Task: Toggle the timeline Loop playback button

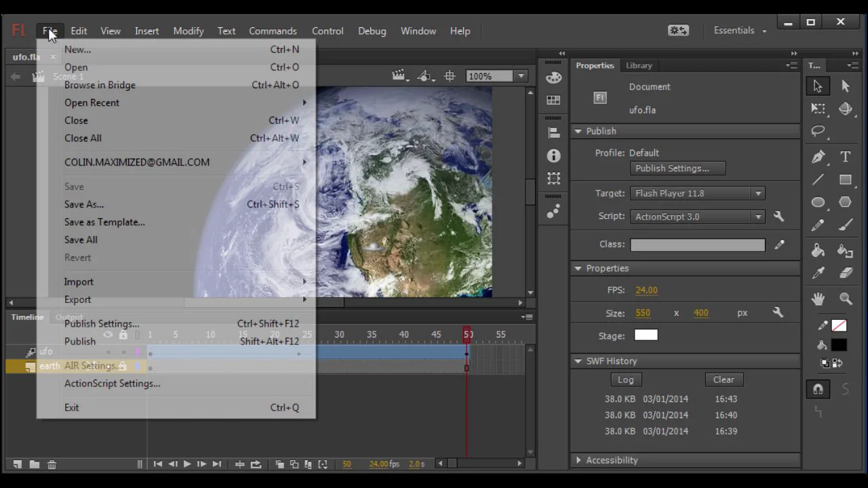Action: pos(256,464)
